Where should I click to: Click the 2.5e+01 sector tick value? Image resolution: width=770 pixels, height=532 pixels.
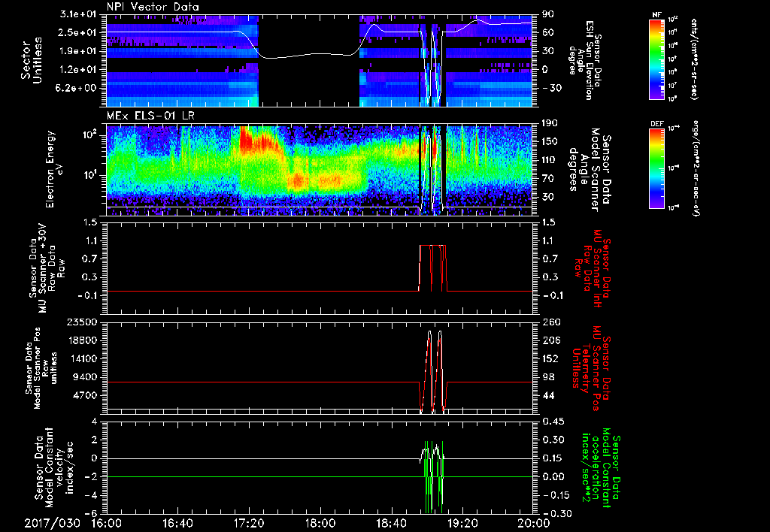pos(78,32)
